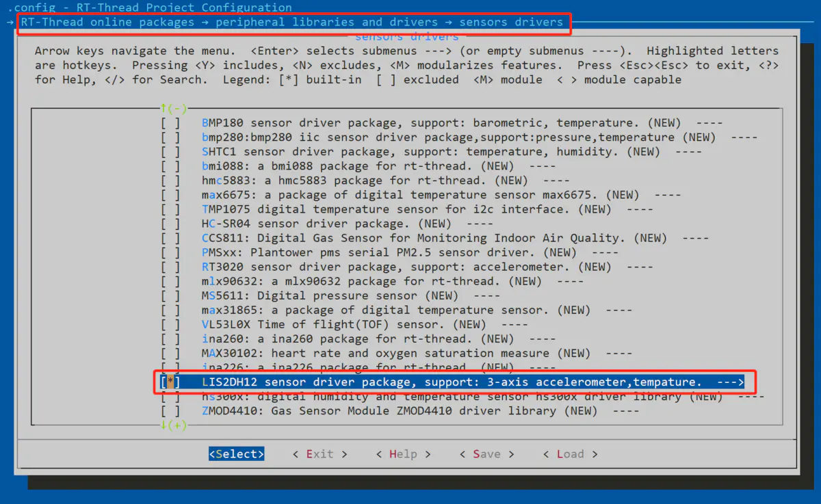Click the .config RT-Thread Project Configuration title

point(149,8)
